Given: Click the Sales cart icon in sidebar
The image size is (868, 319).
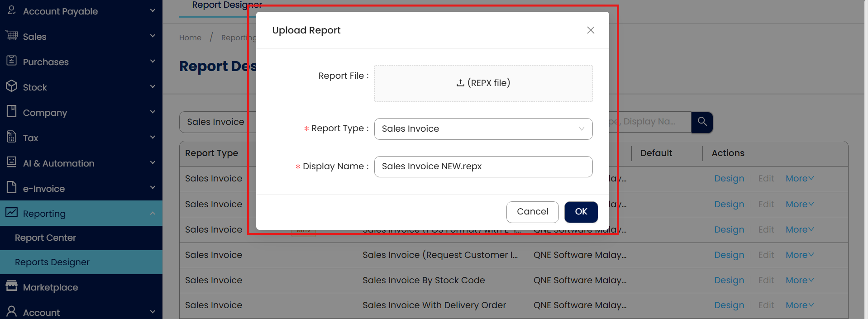Looking at the screenshot, I should pyautogui.click(x=12, y=36).
